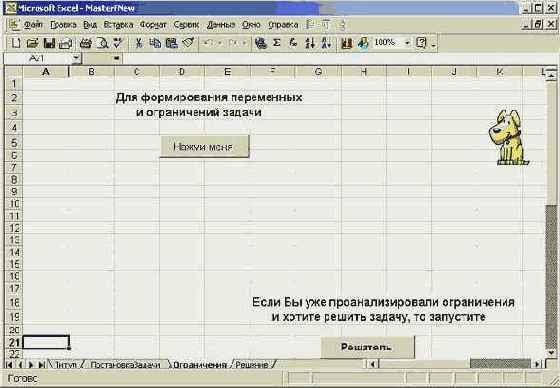Click the horizontal scrollbar left arrow
This screenshot has width=560, height=388.
pos(372,364)
